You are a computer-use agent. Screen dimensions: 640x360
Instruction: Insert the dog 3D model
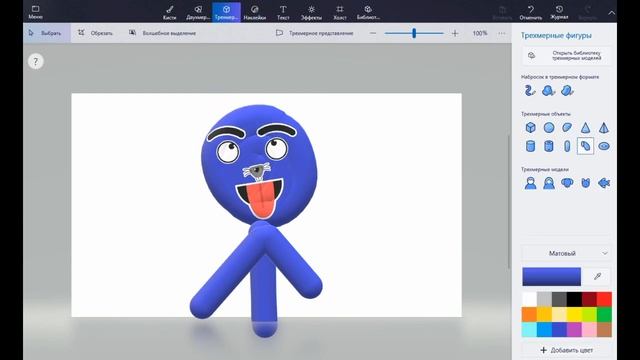tap(567, 183)
